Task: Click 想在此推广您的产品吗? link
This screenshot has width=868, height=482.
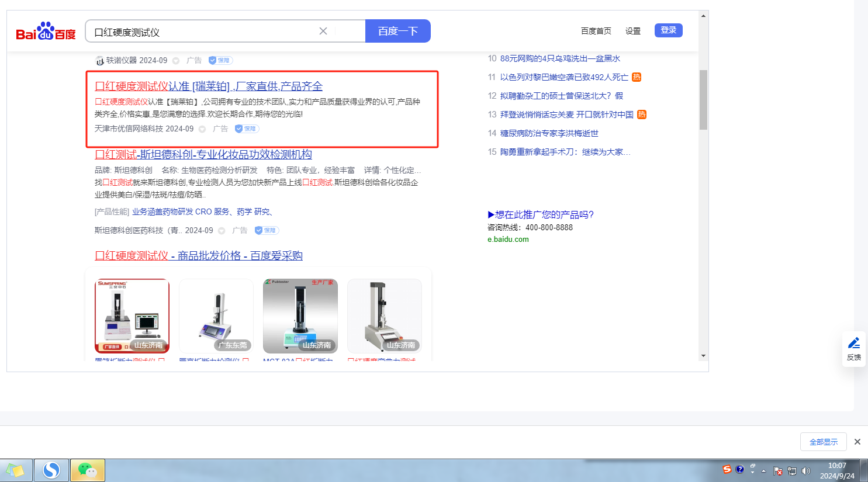Action: [x=541, y=214]
